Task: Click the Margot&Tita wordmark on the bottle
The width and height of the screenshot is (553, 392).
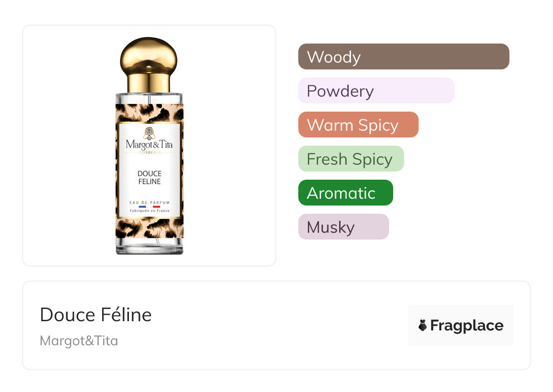Action: 149,145
